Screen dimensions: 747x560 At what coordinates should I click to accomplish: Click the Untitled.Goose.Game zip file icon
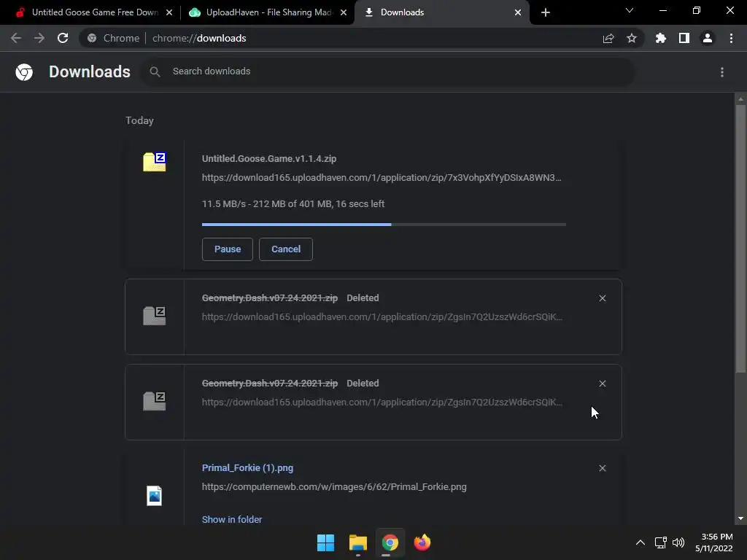155,162
